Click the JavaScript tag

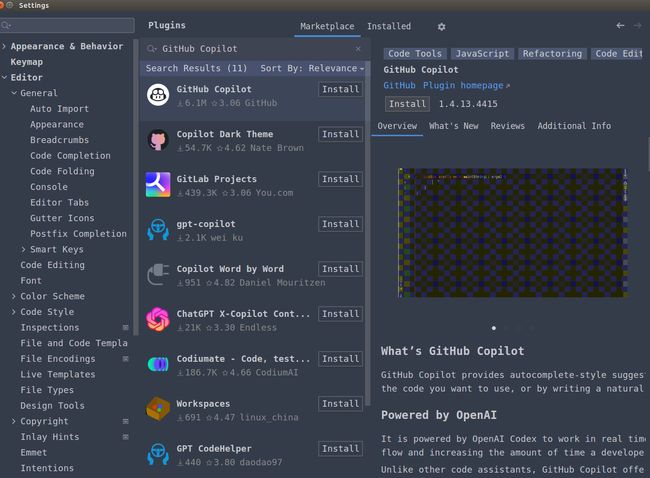click(x=482, y=53)
